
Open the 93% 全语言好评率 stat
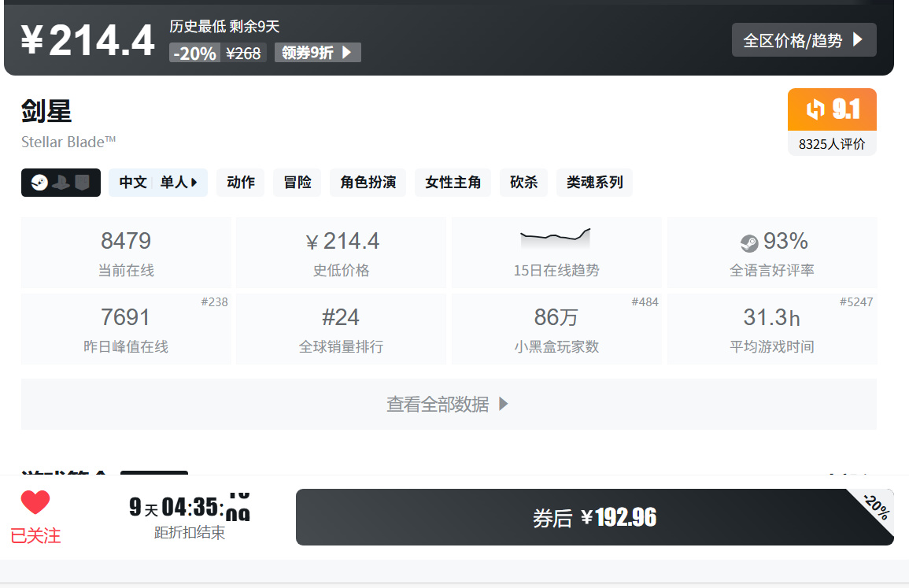[772, 253]
